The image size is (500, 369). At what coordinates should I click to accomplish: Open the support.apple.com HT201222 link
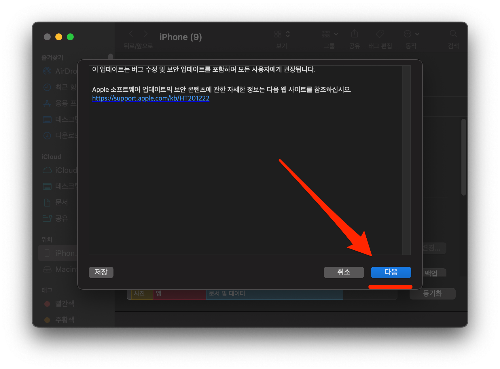click(x=150, y=98)
